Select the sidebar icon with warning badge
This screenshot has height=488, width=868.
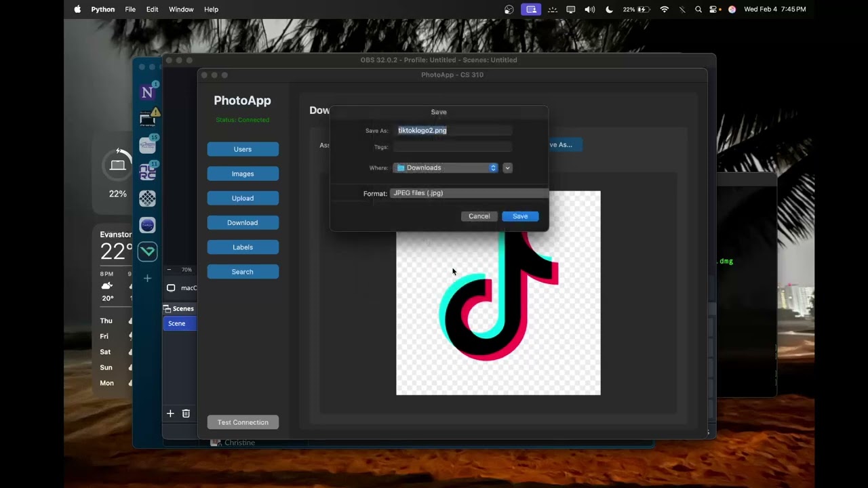(148, 119)
